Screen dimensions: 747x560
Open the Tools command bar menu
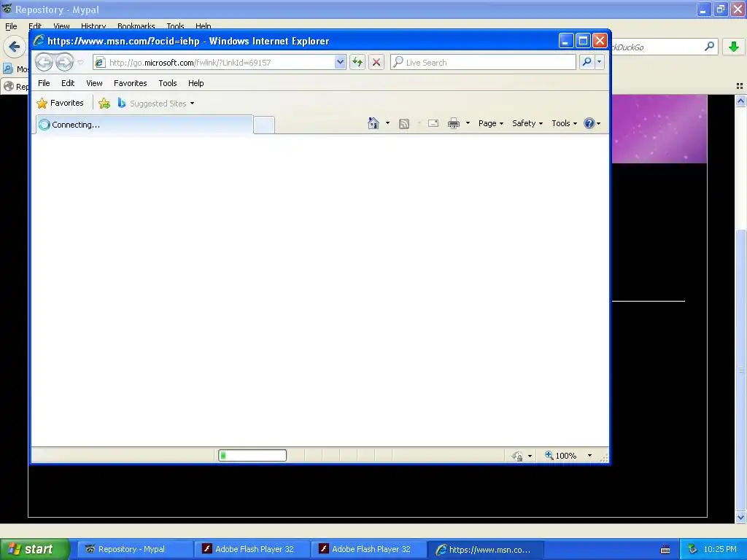point(564,123)
